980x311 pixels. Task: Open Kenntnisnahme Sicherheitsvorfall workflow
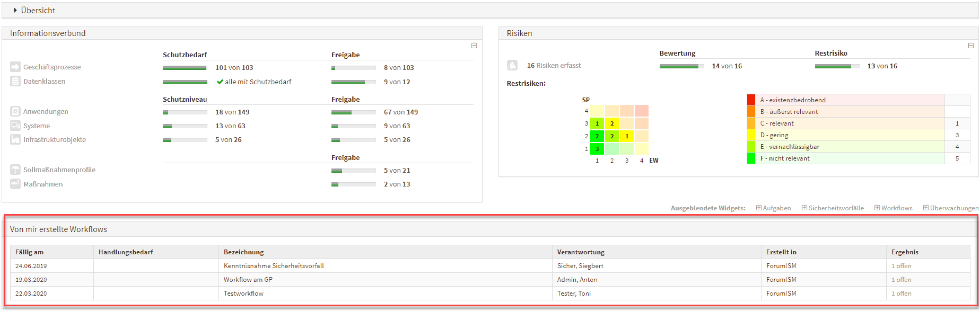click(274, 265)
